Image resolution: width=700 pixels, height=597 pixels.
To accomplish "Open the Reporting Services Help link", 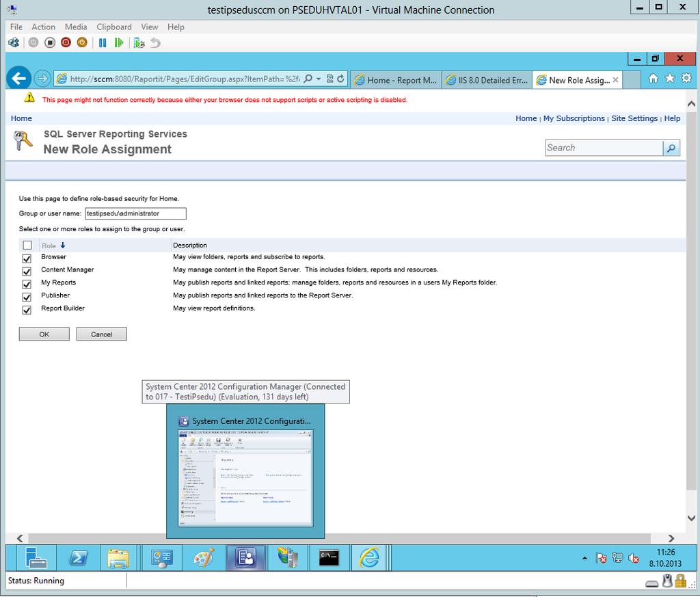I will pos(673,118).
